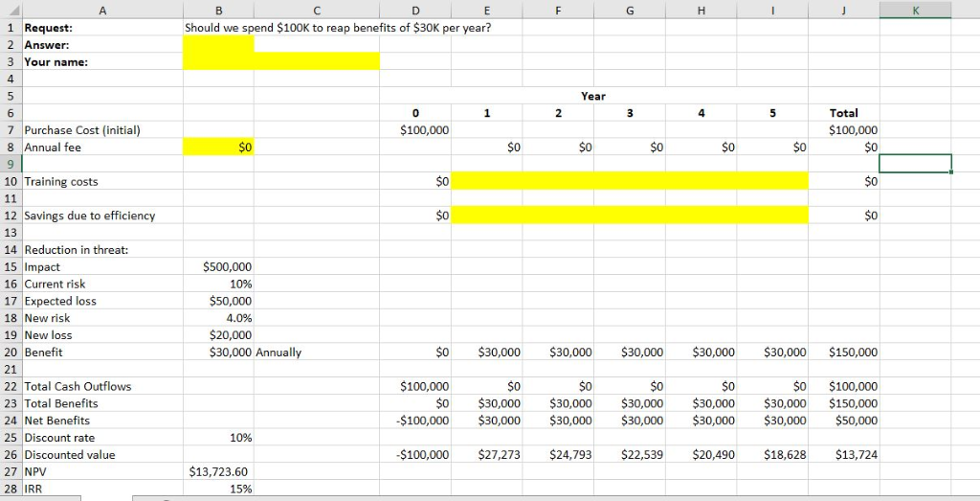This screenshot has height=501, width=980.
Task: Click the New loss $20,000 value
Action: click(219, 334)
